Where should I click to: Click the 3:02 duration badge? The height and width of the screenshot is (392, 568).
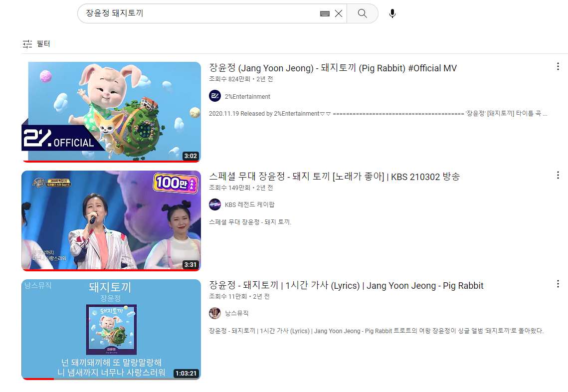click(x=190, y=156)
